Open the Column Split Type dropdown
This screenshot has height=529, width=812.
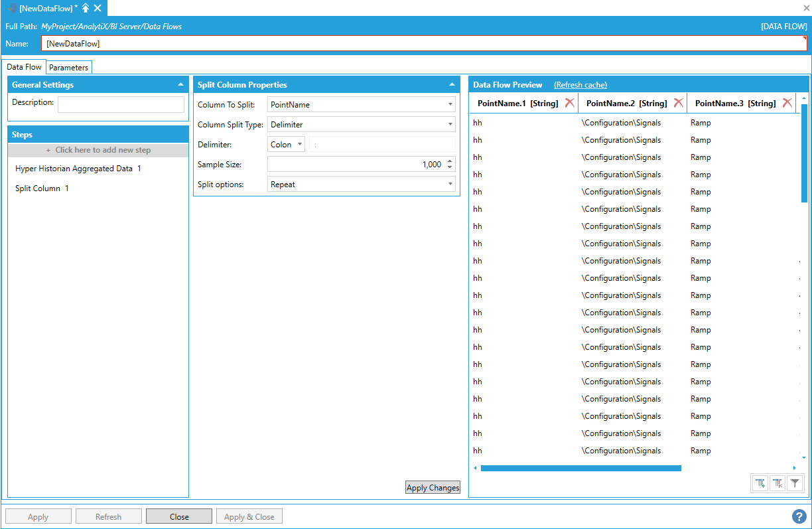361,124
